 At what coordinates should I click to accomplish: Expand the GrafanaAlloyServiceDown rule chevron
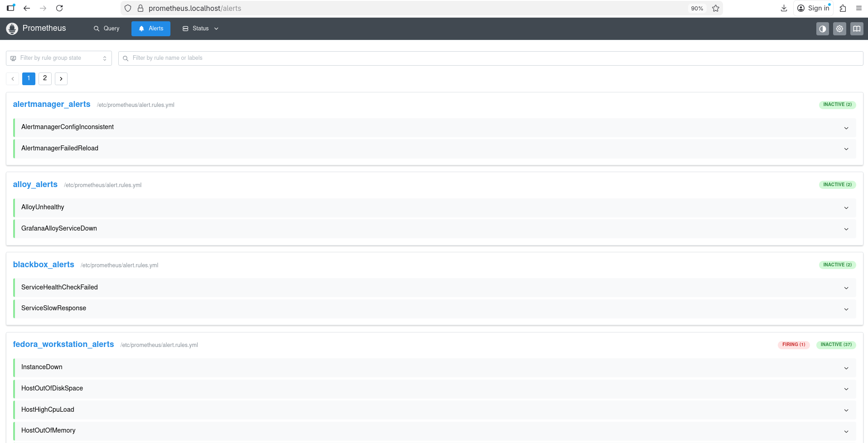coord(846,229)
